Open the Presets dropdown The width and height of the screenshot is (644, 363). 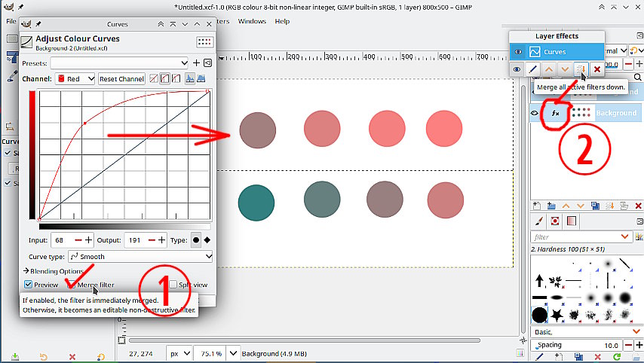coord(119,63)
